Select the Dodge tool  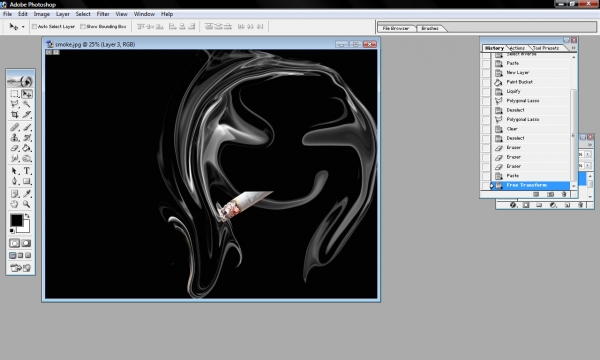point(27,158)
